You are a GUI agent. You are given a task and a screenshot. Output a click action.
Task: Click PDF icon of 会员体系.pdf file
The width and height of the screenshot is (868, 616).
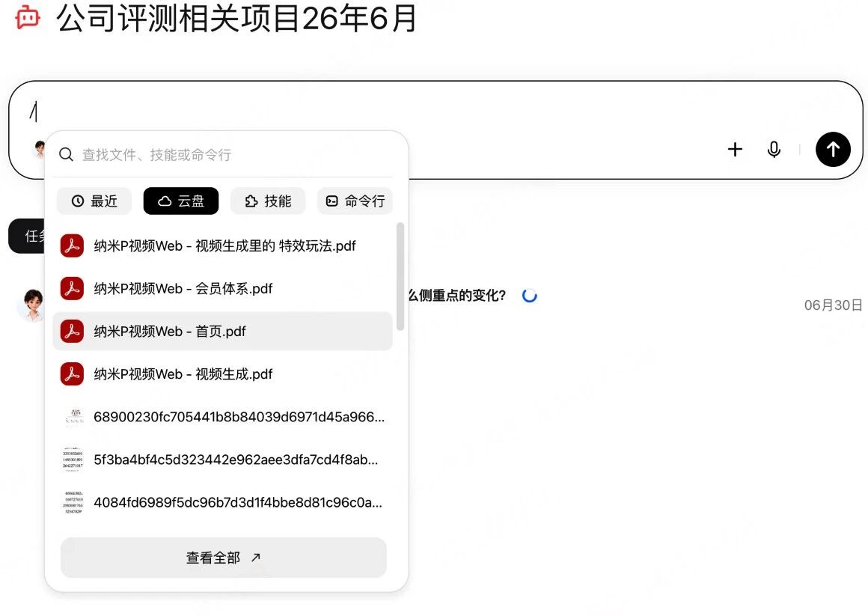coord(72,289)
